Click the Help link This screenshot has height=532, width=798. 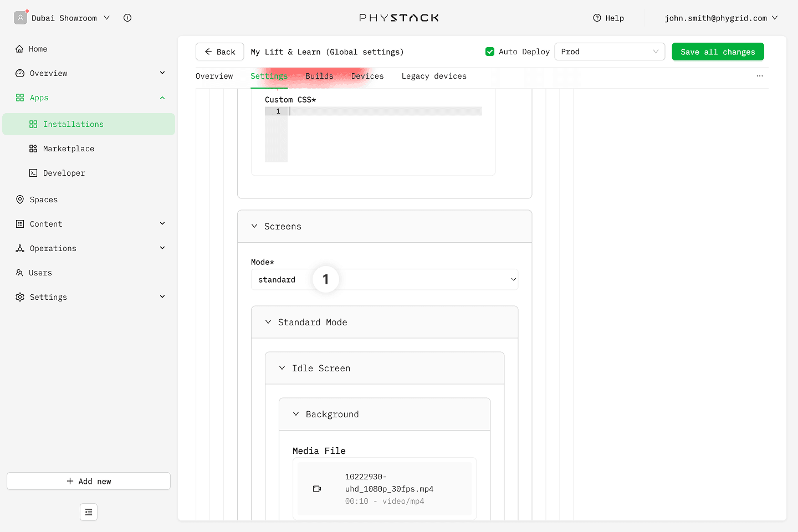coord(608,18)
